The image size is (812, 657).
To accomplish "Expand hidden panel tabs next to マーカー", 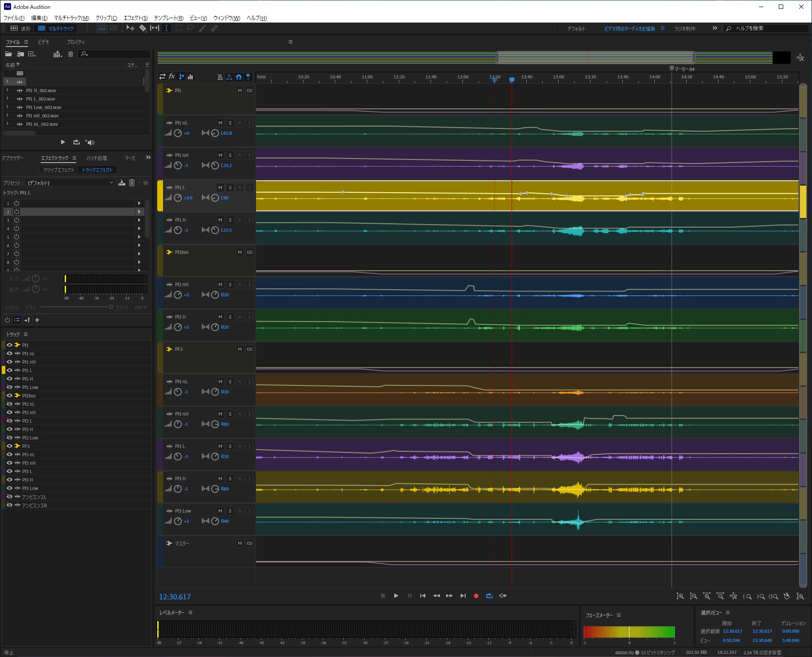I will [x=148, y=158].
